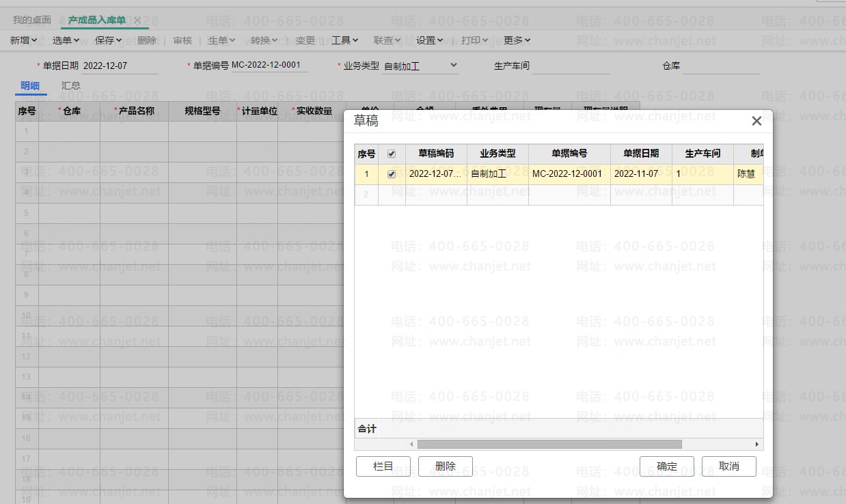This screenshot has height=504, width=846.
Task: Click the 变更 toolbar item
Action: (x=305, y=40)
